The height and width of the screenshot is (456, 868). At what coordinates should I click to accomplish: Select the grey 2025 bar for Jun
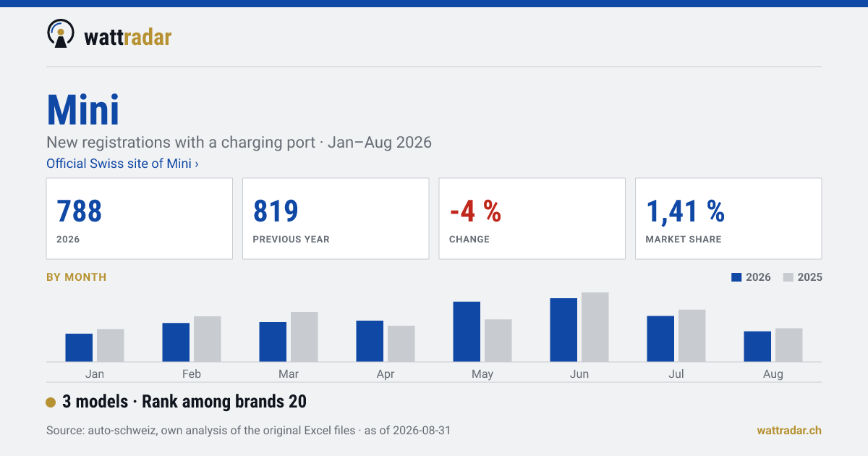click(x=595, y=327)
